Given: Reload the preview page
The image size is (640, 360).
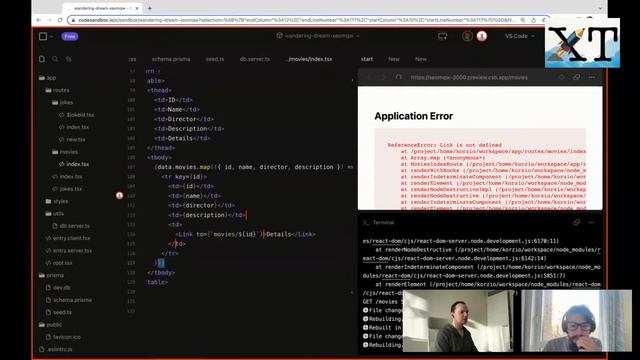Looking at the screenshot, I should [x=398, y=77].
